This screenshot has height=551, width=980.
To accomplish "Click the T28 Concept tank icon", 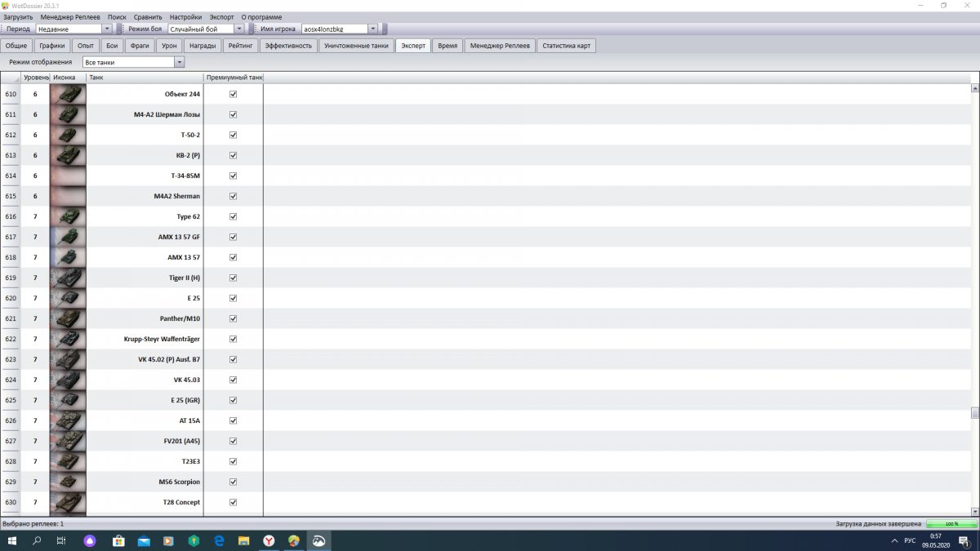I will pyautogui.click(x=68, y=502).
